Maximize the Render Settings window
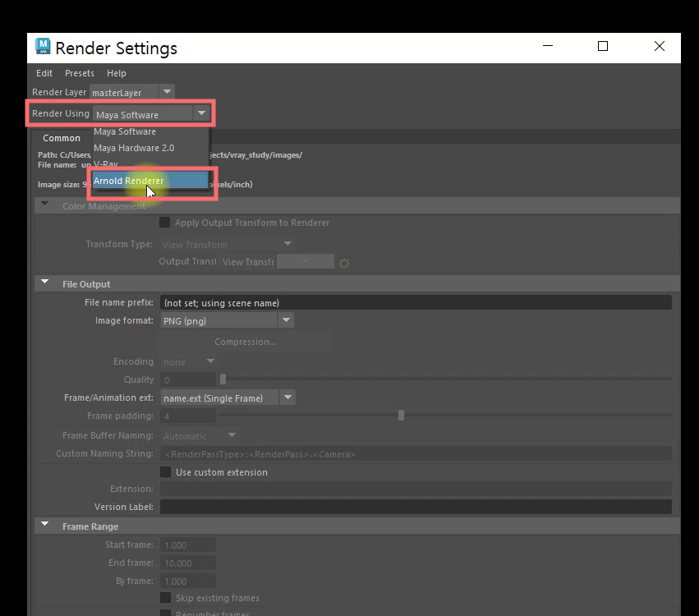 (x=603, y=46)
